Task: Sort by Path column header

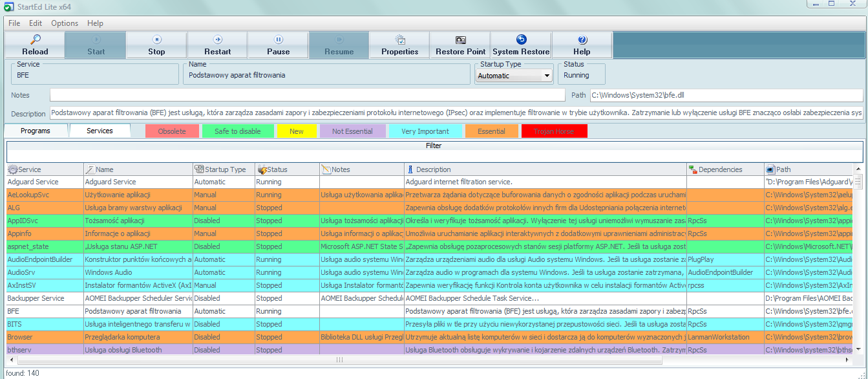Action: pyautogui.click(x=809, y=169)
